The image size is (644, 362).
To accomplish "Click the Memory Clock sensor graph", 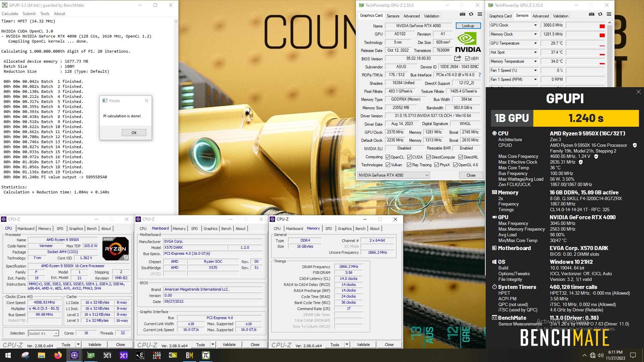I will pyautogui.click(x=586, y=34).
